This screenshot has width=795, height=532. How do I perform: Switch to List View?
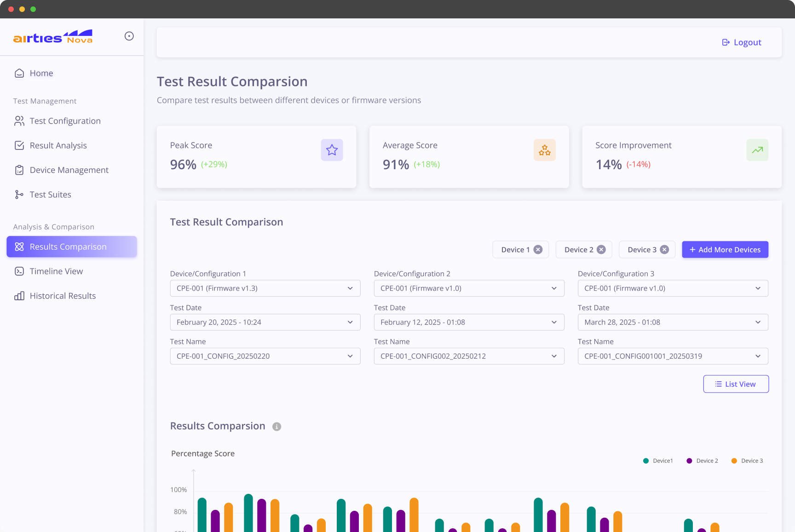point(736,384)
